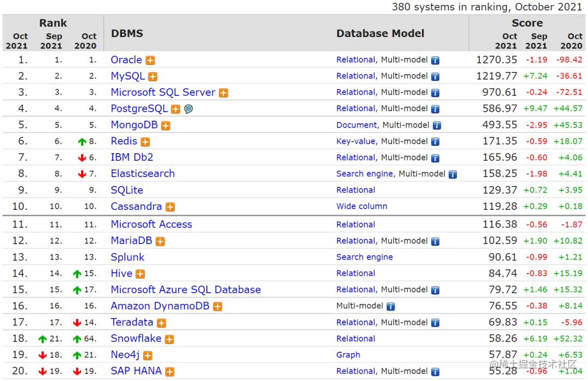Click the Wide column link for Cassandra
This screenshot has height=381, width=588.
362,206
